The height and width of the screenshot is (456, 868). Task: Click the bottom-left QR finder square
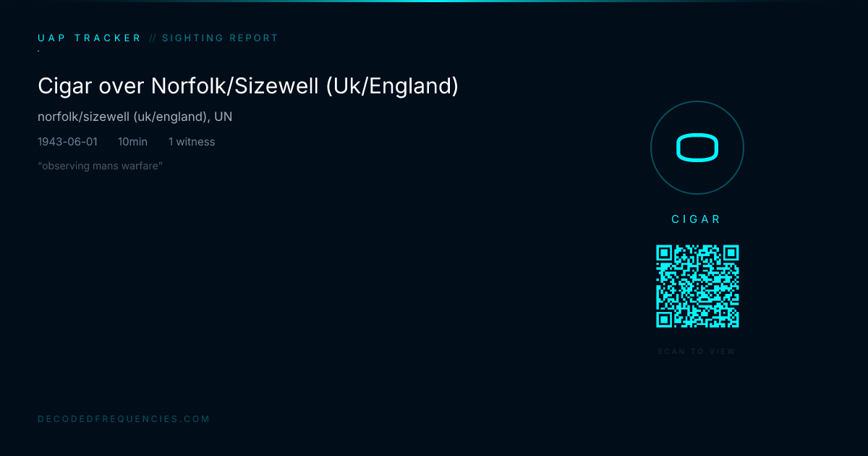[x=665, y=319]
